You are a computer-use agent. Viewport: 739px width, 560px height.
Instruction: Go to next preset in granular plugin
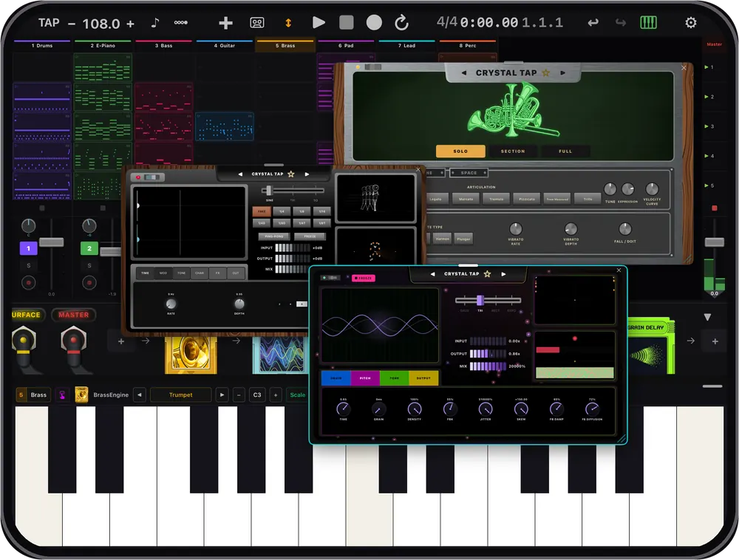(503, 274)
